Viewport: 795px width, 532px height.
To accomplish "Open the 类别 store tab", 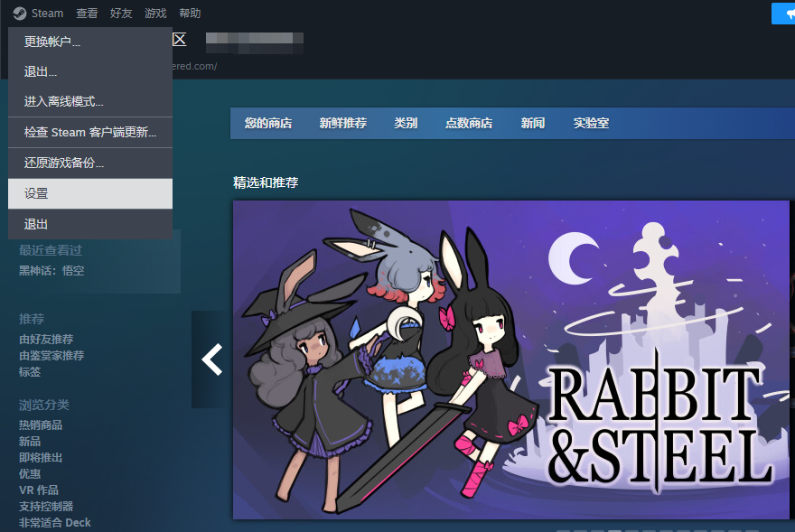I will 406,123.
